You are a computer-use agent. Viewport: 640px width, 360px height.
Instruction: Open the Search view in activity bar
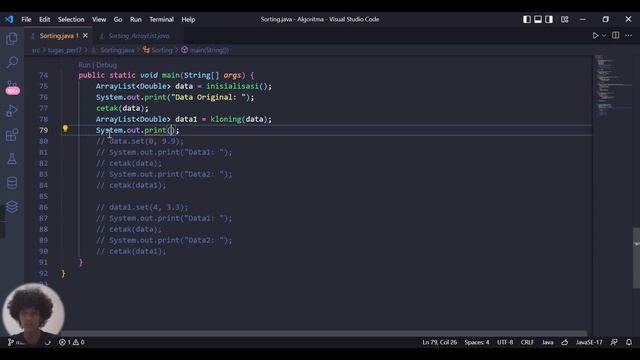coord(12,62)
